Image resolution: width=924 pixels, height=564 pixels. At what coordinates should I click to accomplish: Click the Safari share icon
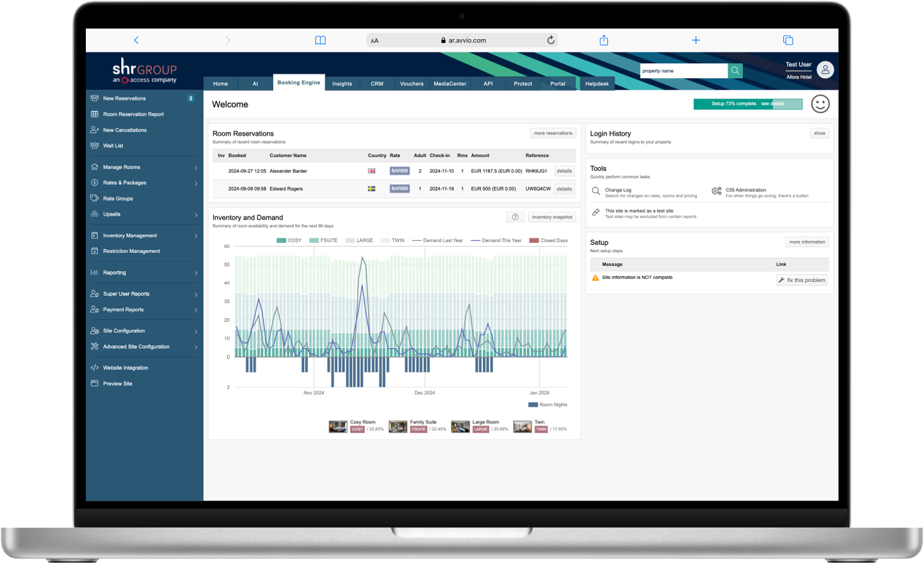(604, 40)
